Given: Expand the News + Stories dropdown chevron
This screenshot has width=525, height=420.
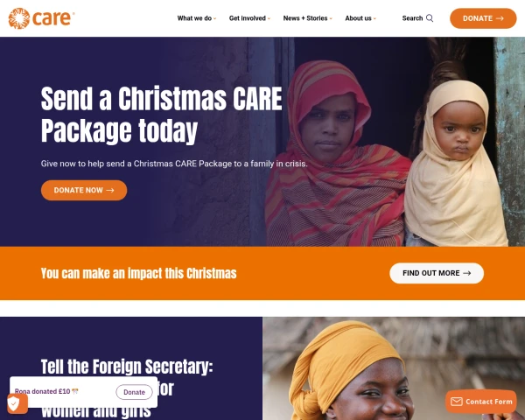Looking at the screenshot, I should click(331, 18).
